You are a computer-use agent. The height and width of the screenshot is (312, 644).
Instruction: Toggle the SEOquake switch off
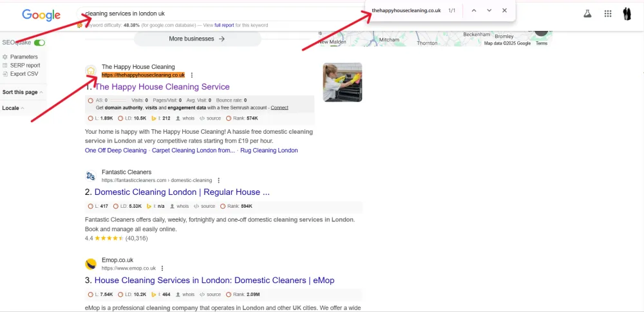(39, 42)
